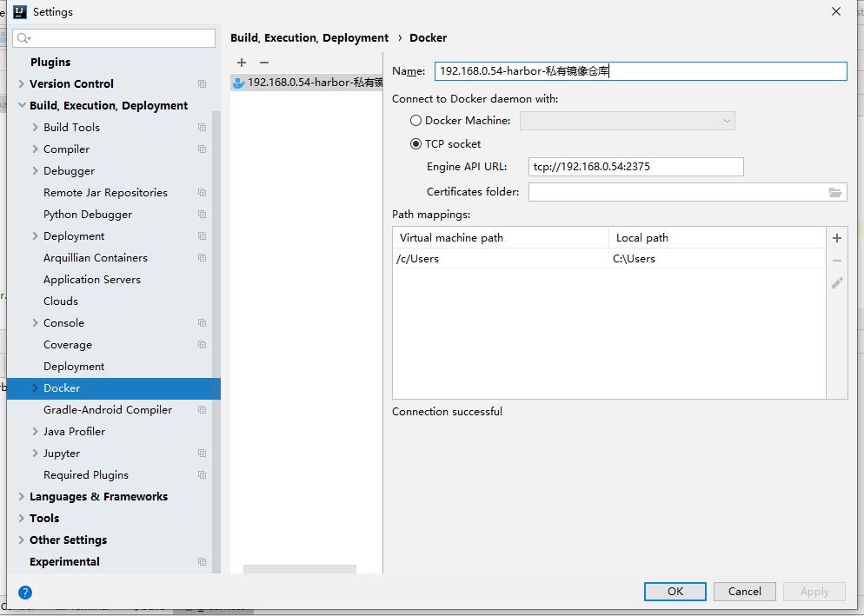Open the Clouds settings page
Image resolution: width=864 pixels, height=616 pixels.
tap(61, 301)
